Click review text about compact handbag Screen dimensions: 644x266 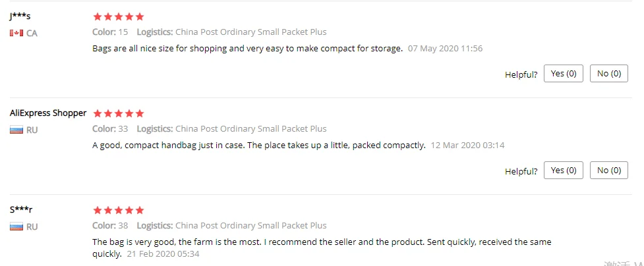point(258,146)
